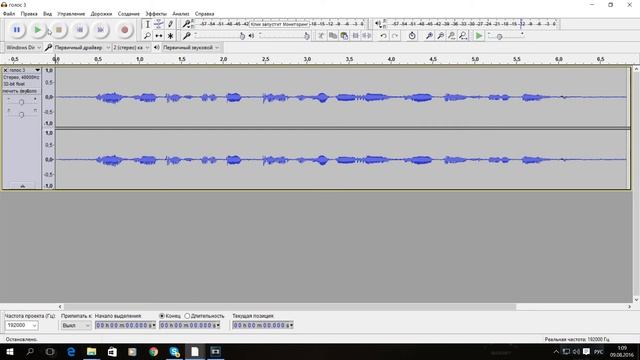Open the Дорожки menu
The width and height of the screenshot is (640, 360).
pos(101,14)
